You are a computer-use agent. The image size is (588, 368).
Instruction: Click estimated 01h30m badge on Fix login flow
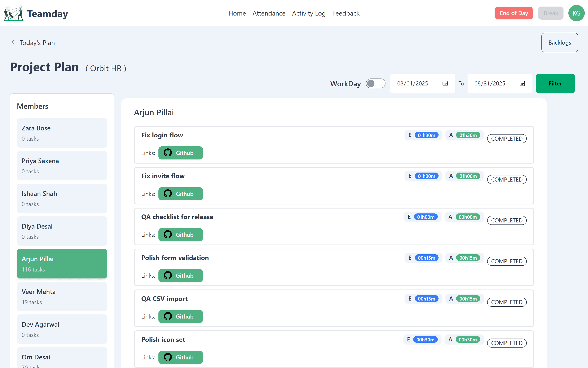427,135
